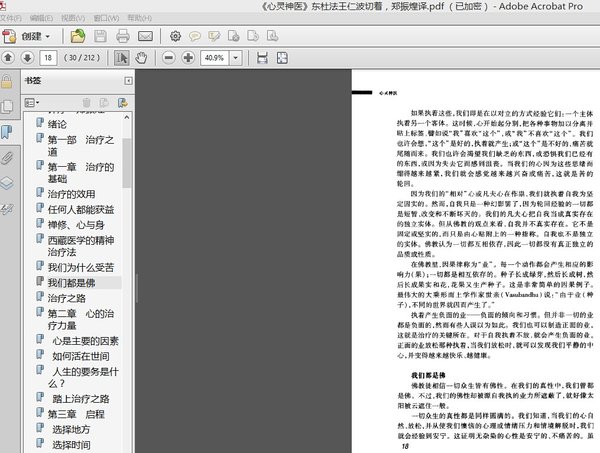Viewport: 600px width, 453px height.
Task: Open the Layers panel icon
Action: pyautogui.click(x=7, y=183)
